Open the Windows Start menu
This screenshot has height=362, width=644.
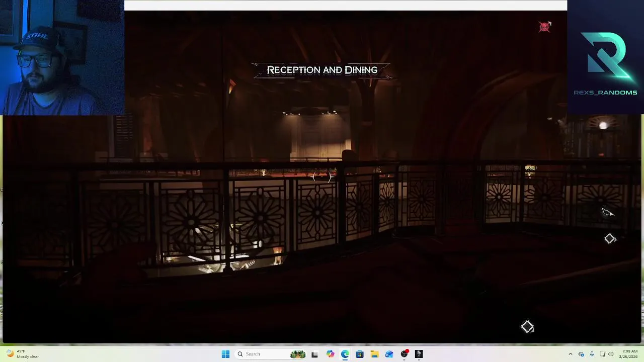coord(225,354)
